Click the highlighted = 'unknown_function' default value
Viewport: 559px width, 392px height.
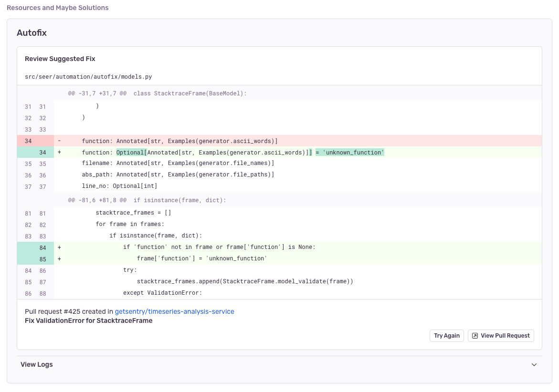(349, 153)
